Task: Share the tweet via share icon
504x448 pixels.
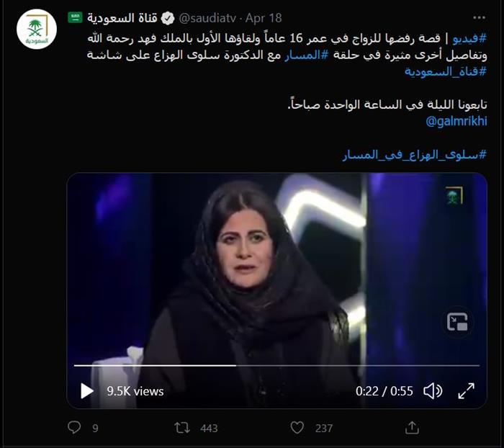Action: pos(412,428)
